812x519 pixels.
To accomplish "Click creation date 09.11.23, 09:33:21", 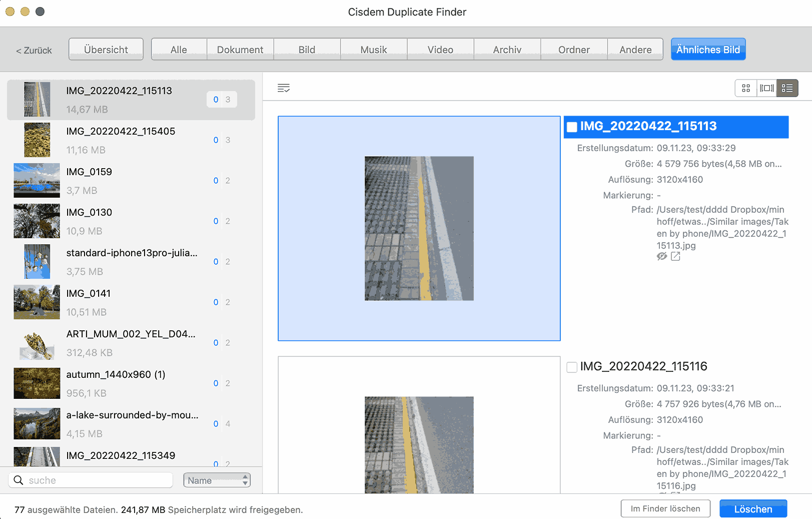I will 695,388.
